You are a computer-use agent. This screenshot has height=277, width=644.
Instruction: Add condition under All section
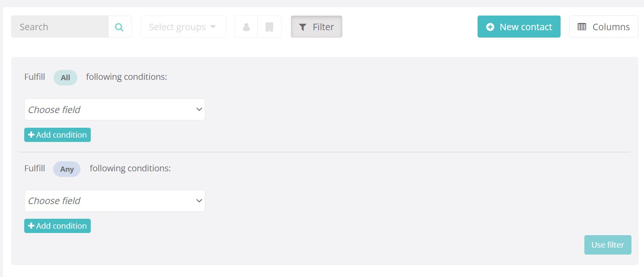[57, 135]
